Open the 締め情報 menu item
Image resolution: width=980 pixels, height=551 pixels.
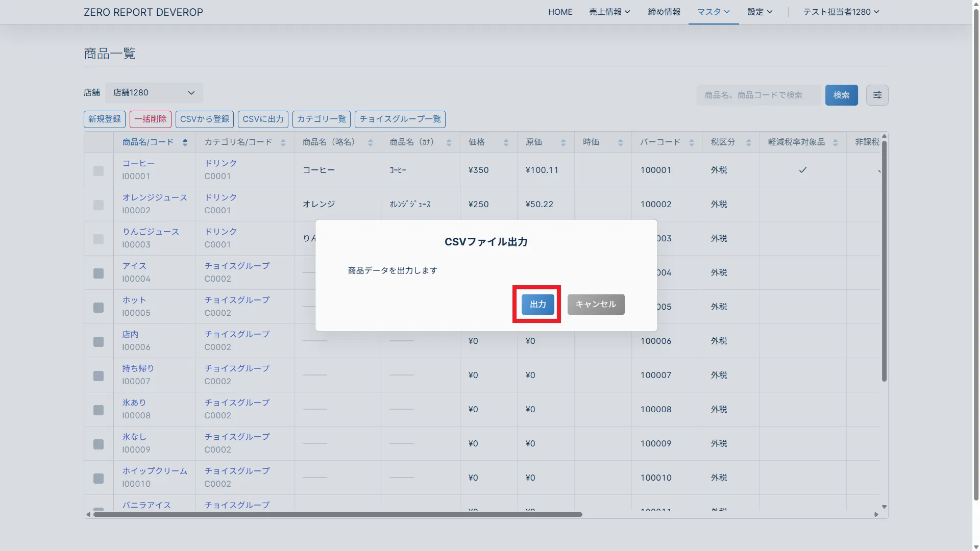[664, 12]
